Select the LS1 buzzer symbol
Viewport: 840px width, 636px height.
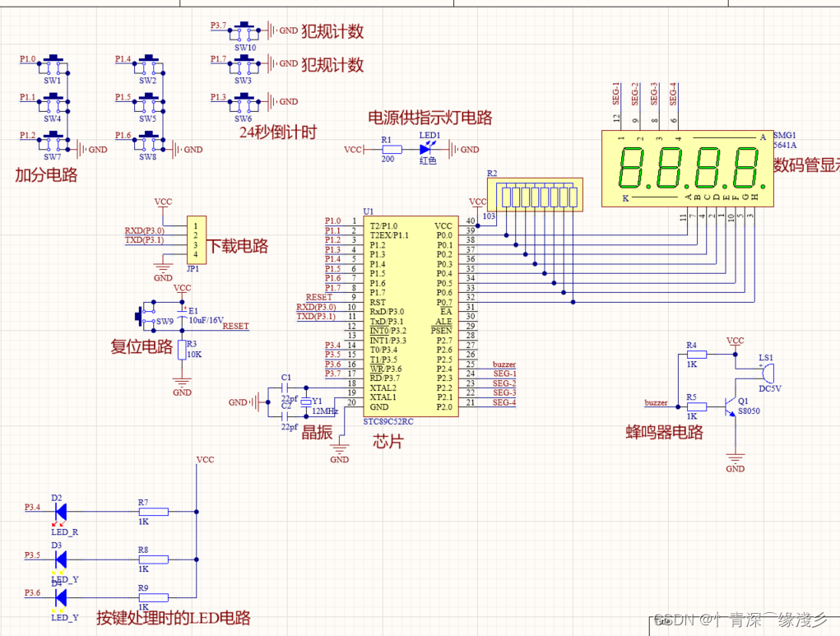click(767, 373)
